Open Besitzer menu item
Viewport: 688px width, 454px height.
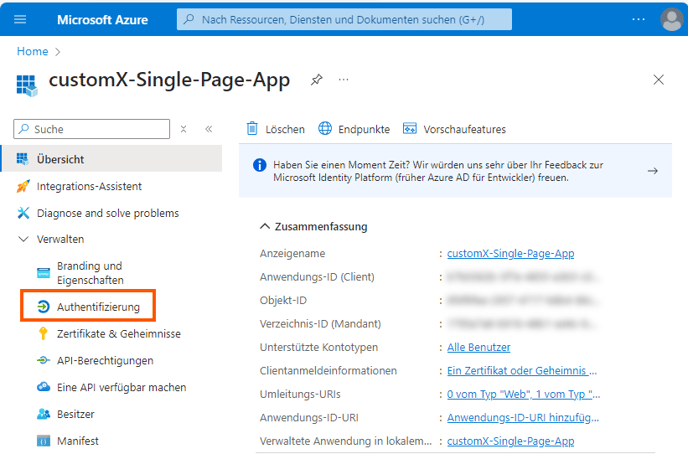coord(75,414)
